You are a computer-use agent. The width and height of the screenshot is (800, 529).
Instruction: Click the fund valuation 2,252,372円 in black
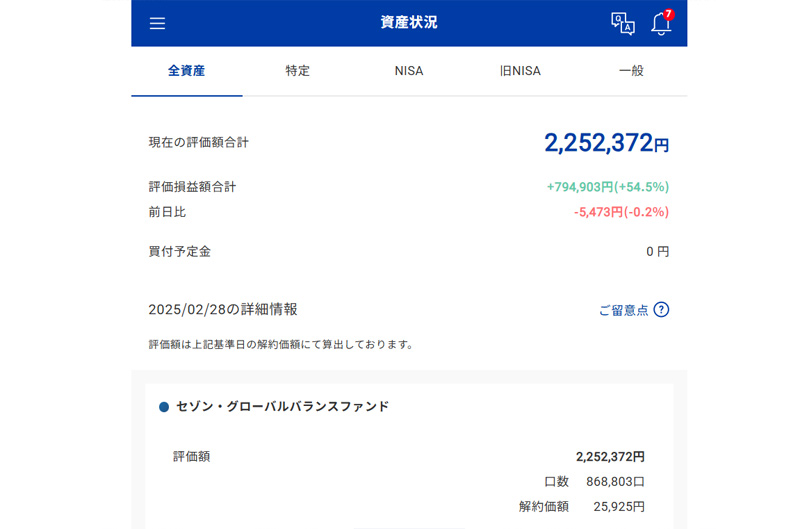click(610, 457)
